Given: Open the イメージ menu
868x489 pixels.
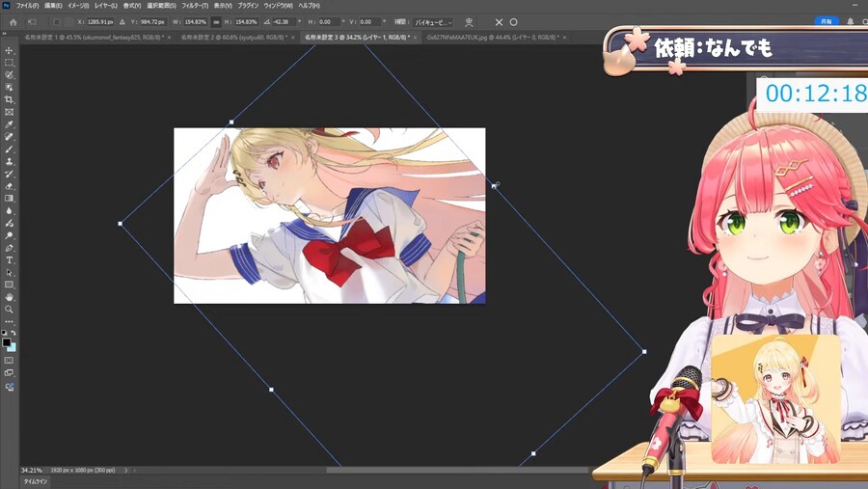Looking at the screenshot, I should click(x=78, y=6).
